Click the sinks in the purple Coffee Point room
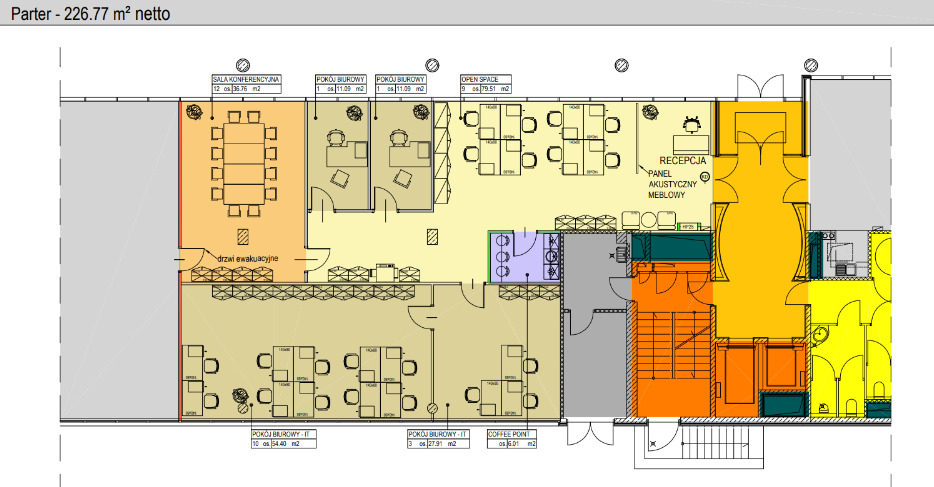 [500, 256]
